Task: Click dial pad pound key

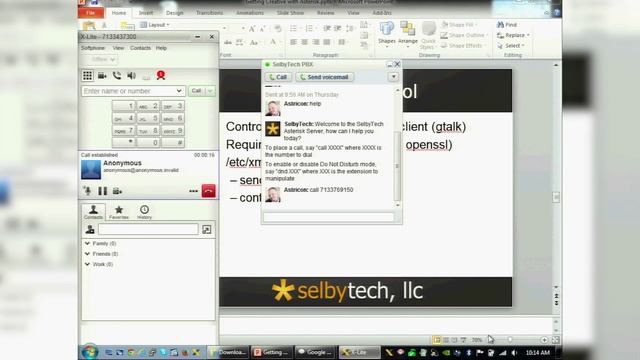Action: [x=173, y=142]
